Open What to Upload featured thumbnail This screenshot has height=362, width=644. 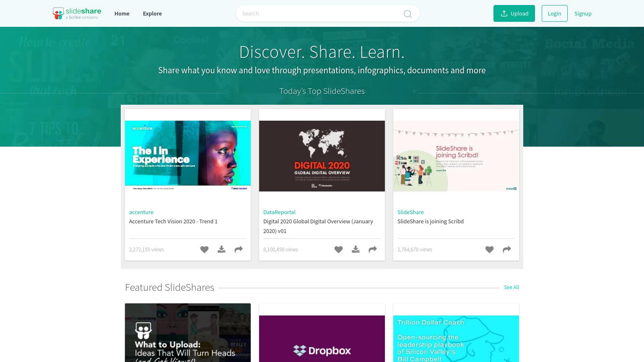pyautogui.click(x=188, y=333)
